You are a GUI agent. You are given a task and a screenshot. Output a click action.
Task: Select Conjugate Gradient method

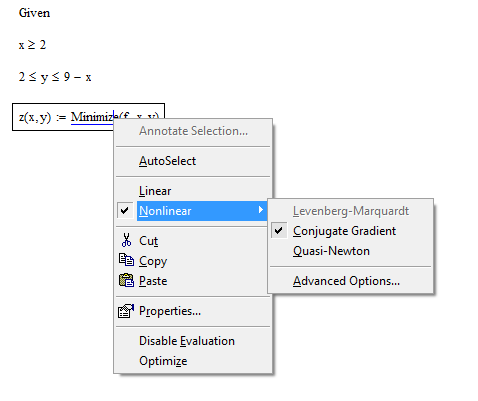tap(344, 231)
